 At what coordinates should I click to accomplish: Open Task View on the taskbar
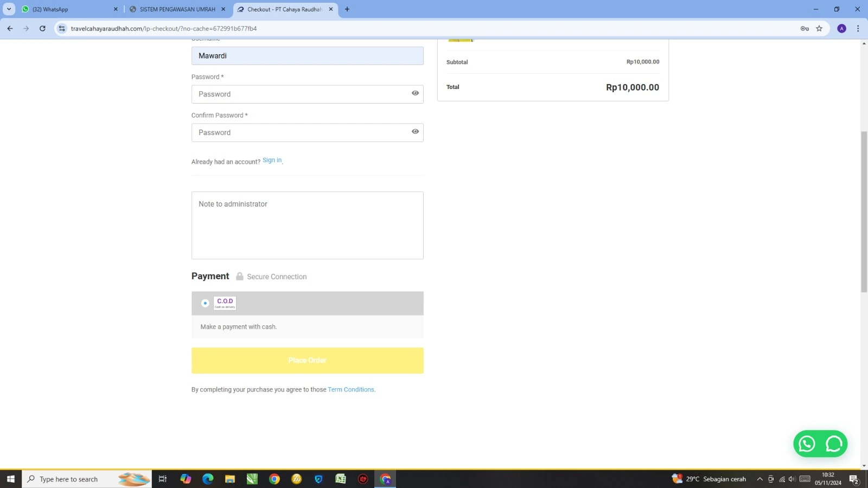(162, 479)
